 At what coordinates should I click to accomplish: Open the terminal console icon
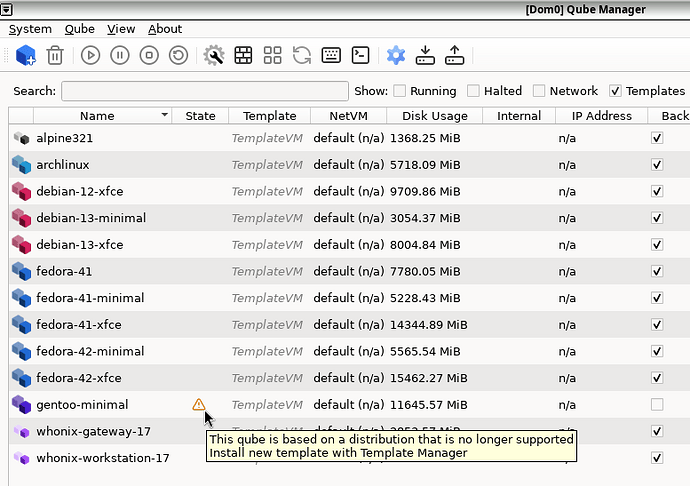coord(360,55)
